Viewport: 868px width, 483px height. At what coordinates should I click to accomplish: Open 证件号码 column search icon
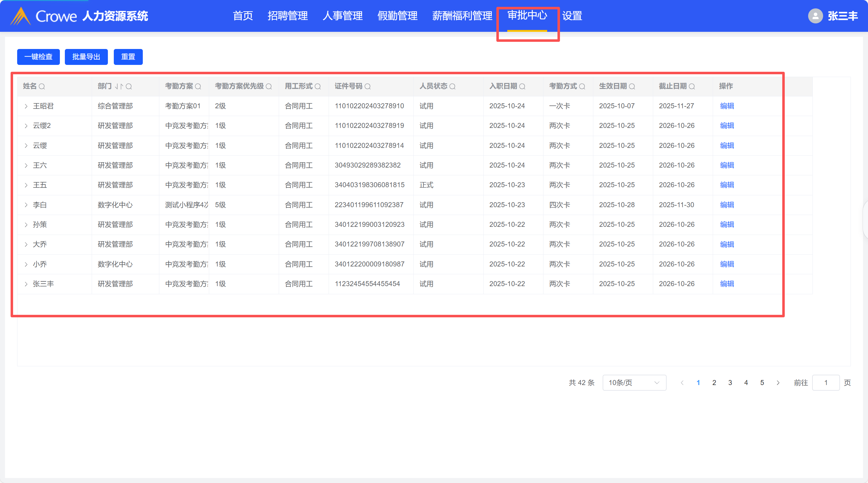tap(368, 86)
